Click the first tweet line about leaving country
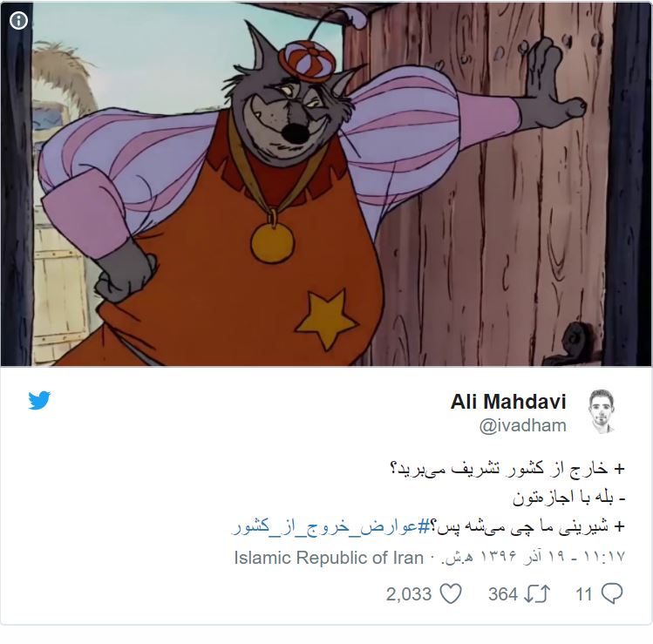This screenshot has height=644, width=653. coord(507,469)
